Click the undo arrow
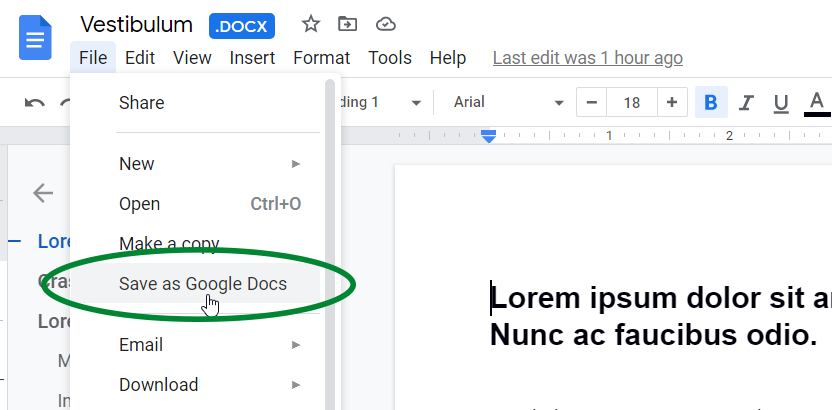 coord(34,102)
